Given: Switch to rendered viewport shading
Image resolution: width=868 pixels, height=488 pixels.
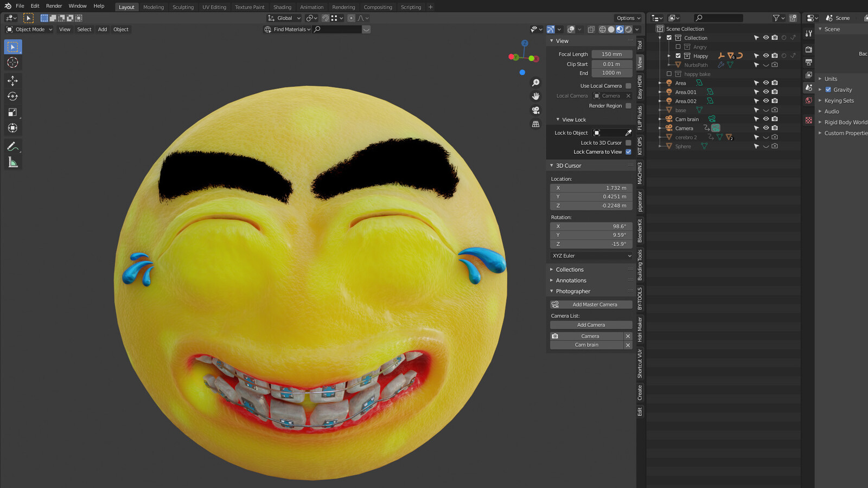Looking at the screenshot, I should (628, 29).
